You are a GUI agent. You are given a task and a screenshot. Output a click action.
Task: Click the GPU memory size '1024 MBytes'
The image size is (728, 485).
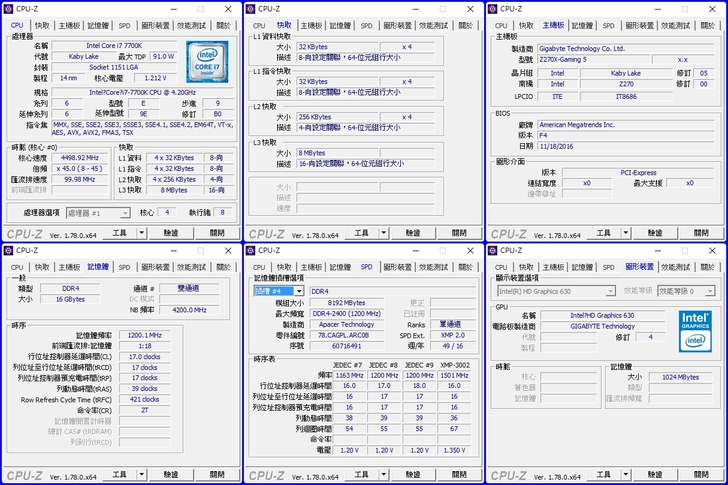click(680, 377)
